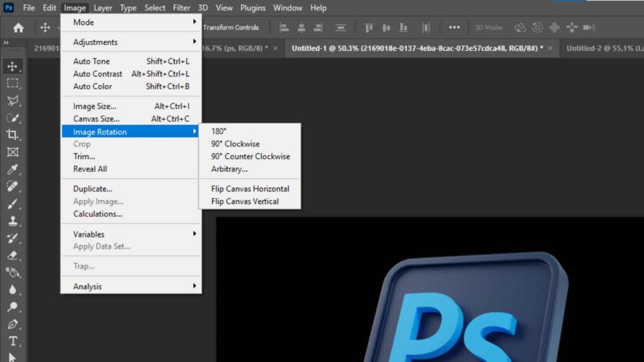Click the 3D scale camera icon
The image size is (644, 362).
coord(589,28)
